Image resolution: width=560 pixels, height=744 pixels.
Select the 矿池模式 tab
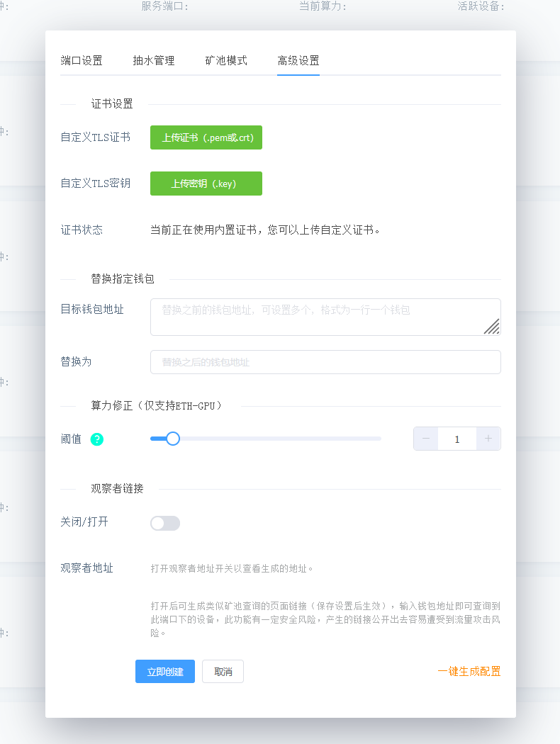(226, 61)
